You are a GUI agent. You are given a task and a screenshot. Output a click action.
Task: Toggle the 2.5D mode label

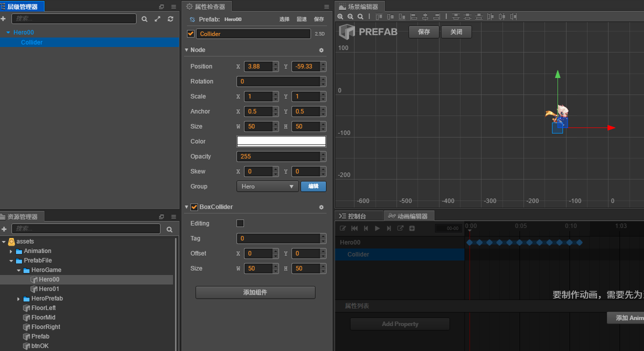[319, 34]
